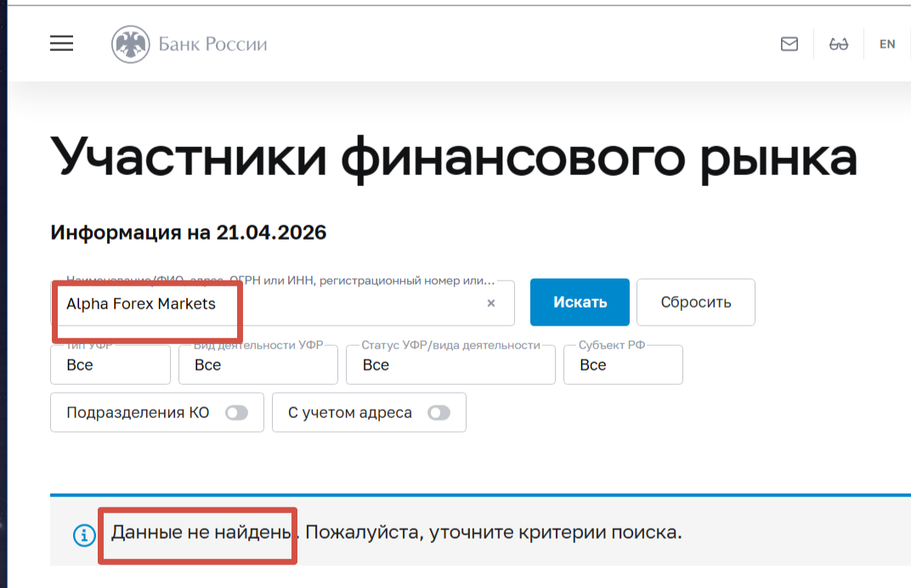911x588 pixels.
Task: Clear the search field with the X icon
Action: 490,303
